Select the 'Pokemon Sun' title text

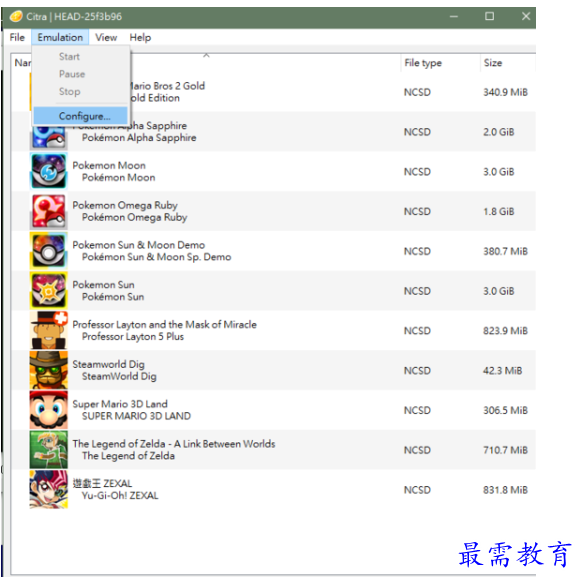coord(103,284)
